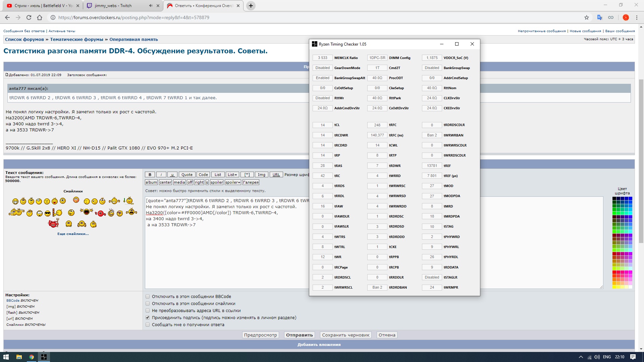
Task: Click the browser reload page icon
Action: pos(29,17)
